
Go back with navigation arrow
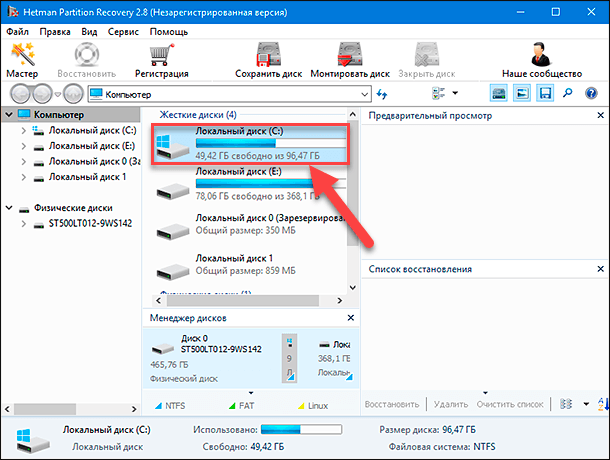point(20,94)
